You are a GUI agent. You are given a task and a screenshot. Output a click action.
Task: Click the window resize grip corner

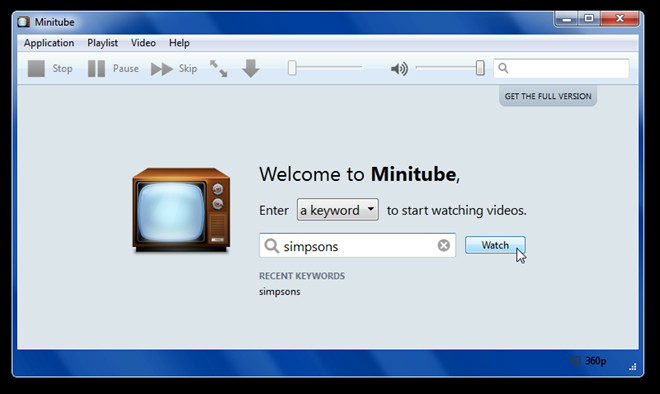point(633,367)
